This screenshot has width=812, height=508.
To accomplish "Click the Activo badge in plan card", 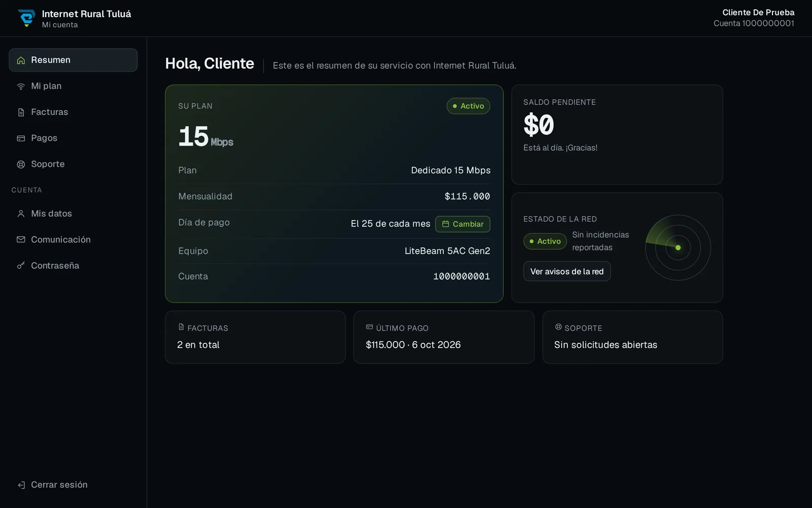I will (x=468, y=106).
